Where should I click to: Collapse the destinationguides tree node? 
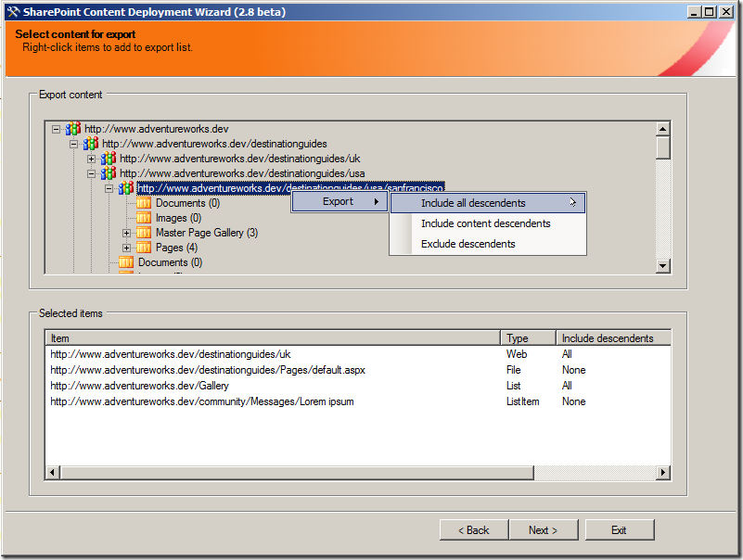coord(74,144)
